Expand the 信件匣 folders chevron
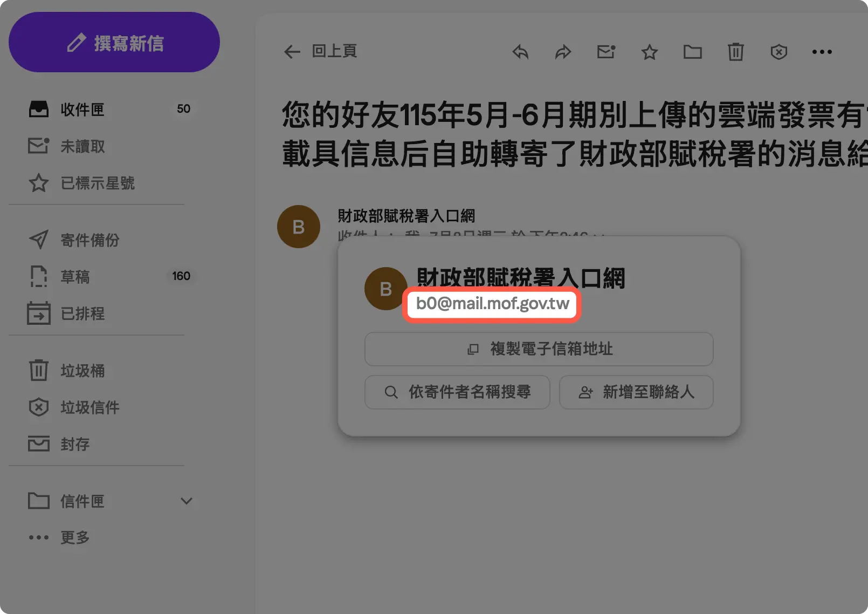Image resolution: width=868 pixels, height=614 pixels. point(187,501)
